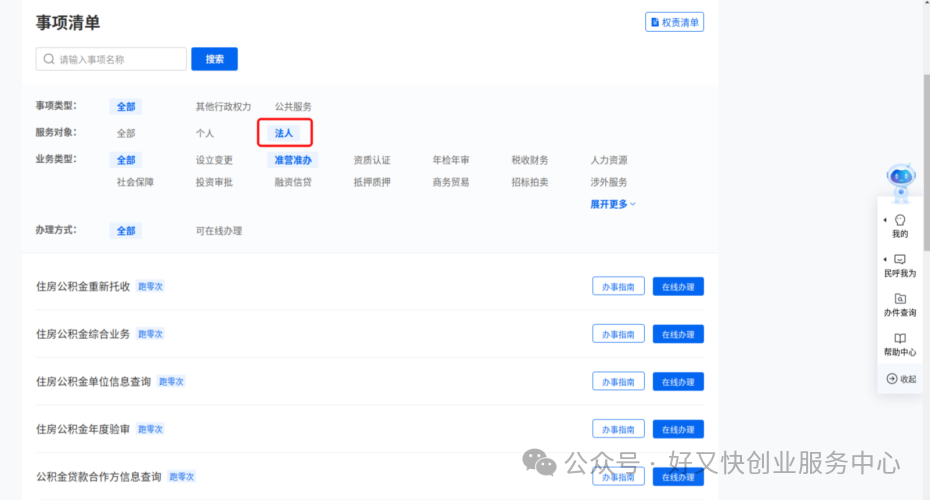
Task: Choose 商务贸易 business type
Action: (451, 182)
